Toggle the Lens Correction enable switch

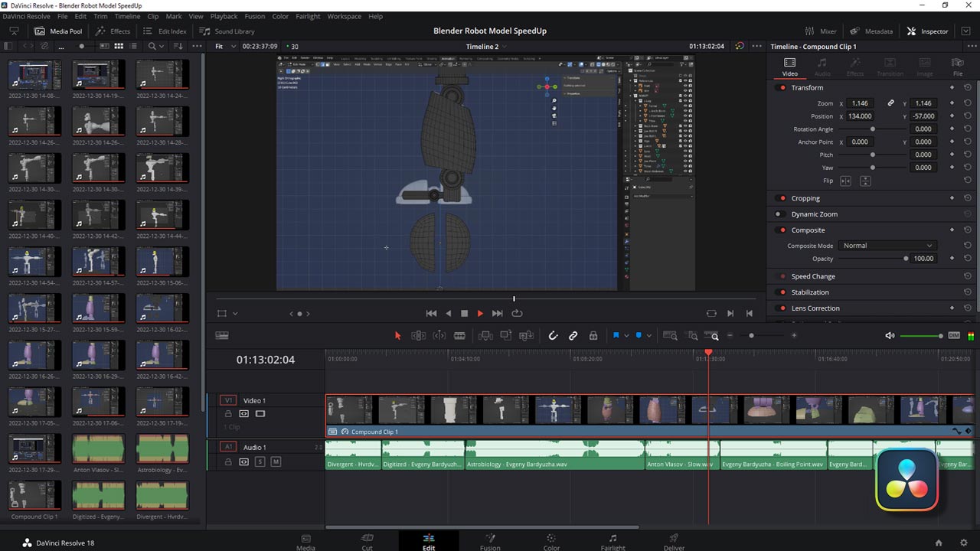pos(782,308)
